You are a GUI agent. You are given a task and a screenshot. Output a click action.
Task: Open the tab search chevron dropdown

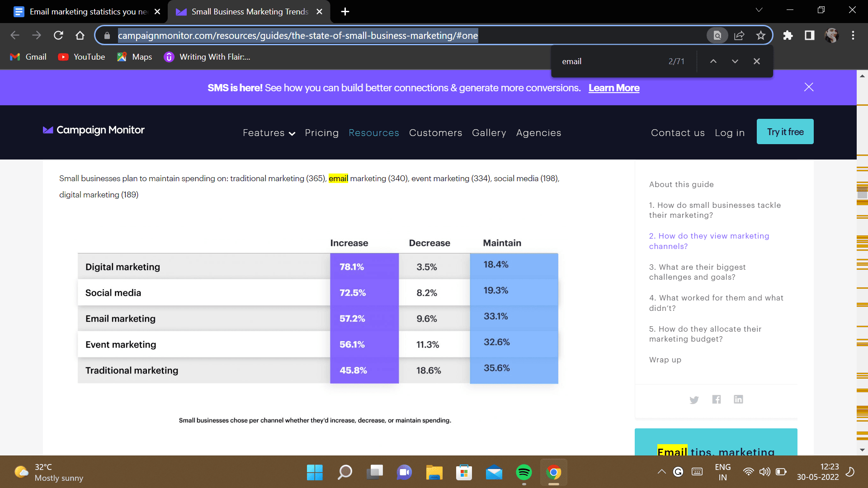click(x=759, y=10)
